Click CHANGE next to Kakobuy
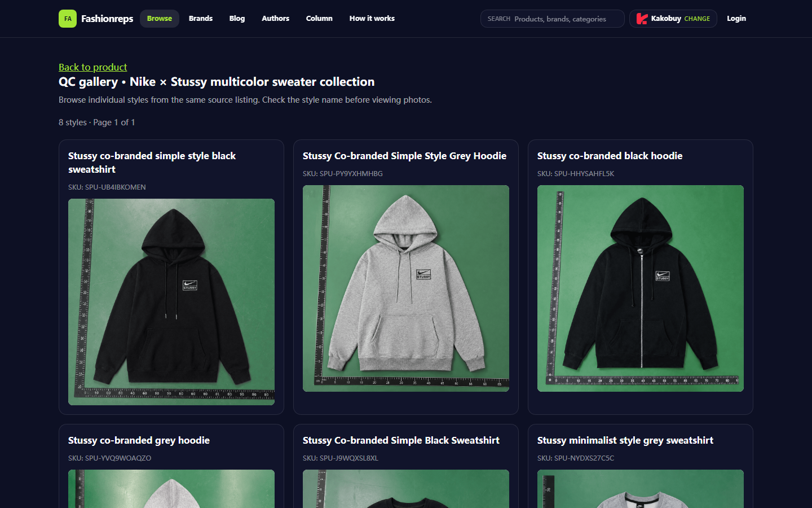Image resolution: width=812 pixels, height=508 pixels. pos(697,19)
